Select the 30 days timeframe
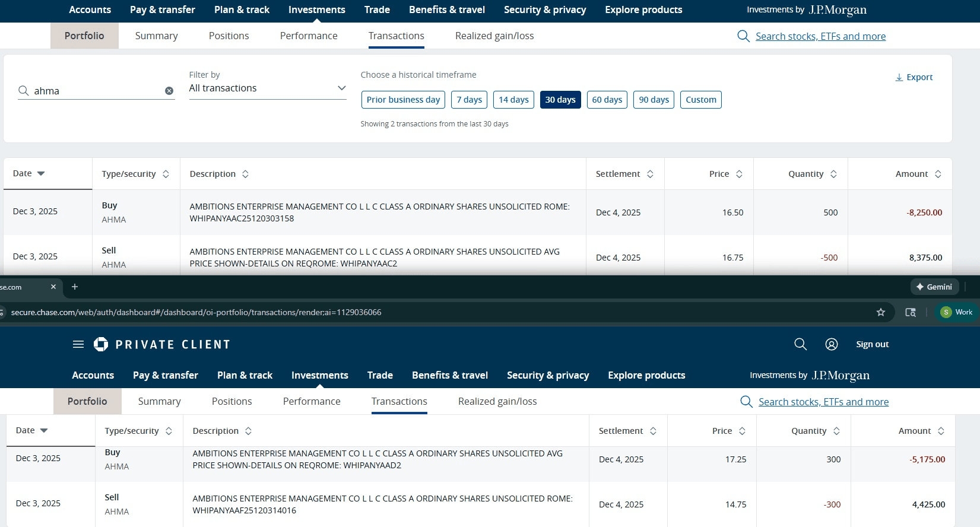Screen dimensions: 980x527 (x=560, y=100)
